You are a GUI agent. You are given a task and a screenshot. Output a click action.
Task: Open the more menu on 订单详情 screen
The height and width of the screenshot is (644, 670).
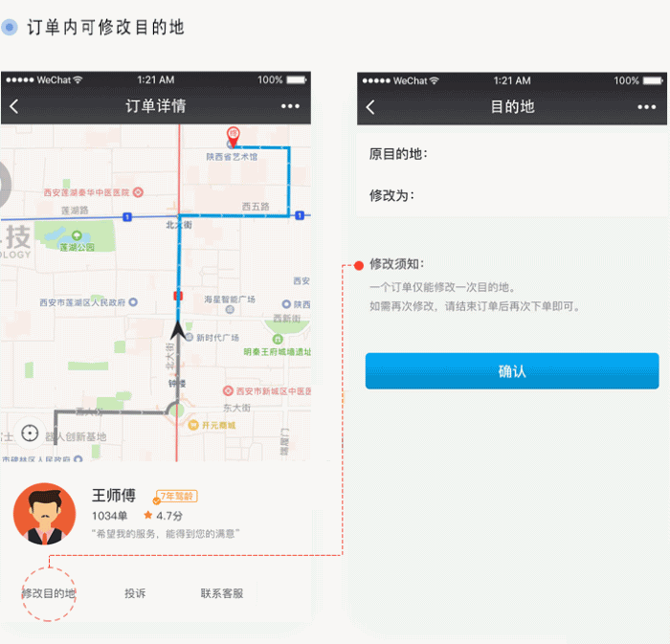click(290, 107)
